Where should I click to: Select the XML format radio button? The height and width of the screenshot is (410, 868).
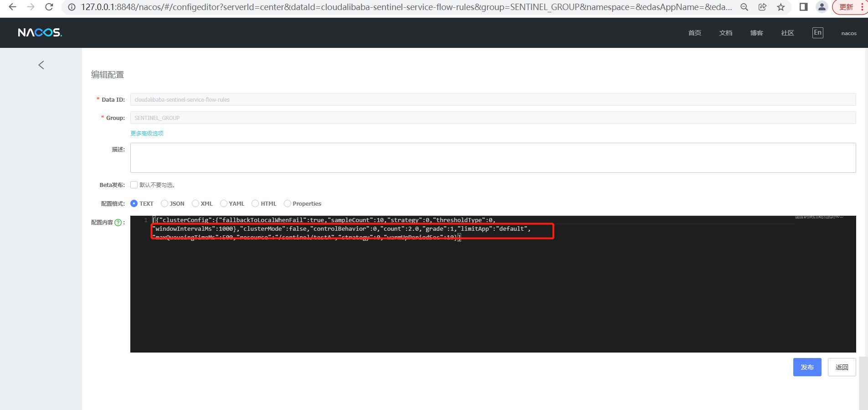coord(195,203)
